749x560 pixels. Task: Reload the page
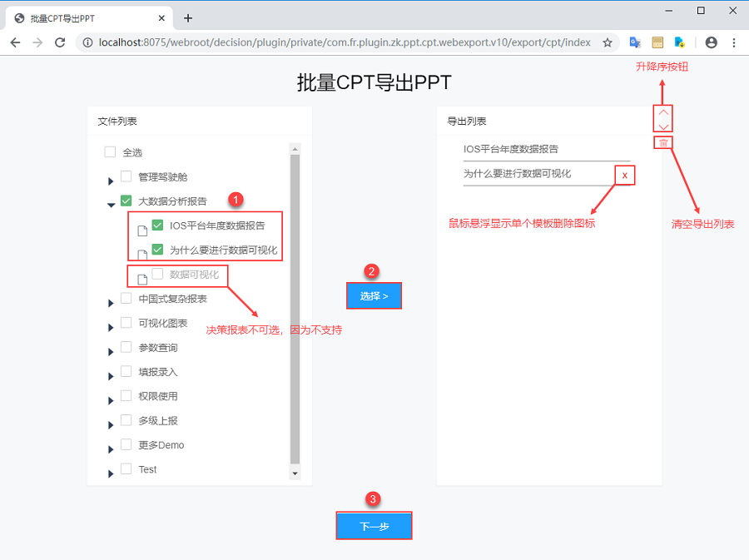click(60, 42)
